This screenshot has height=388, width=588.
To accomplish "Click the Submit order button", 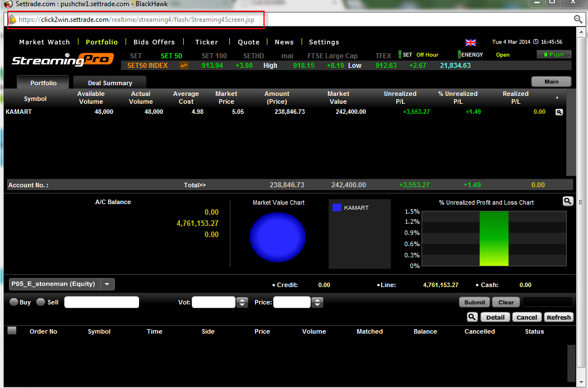I will pyautogui.click(x=475, y=302).
